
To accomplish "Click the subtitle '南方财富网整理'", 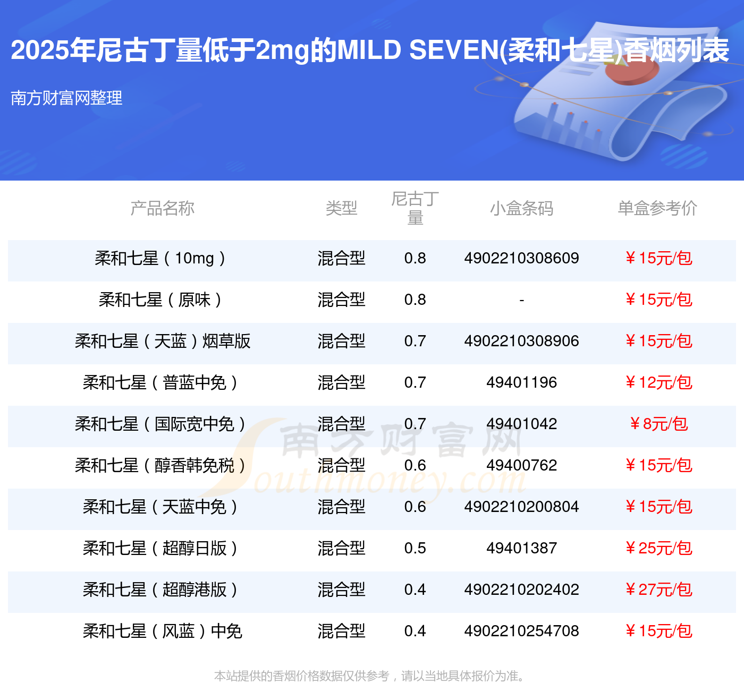I will click(x=66, y=98).
